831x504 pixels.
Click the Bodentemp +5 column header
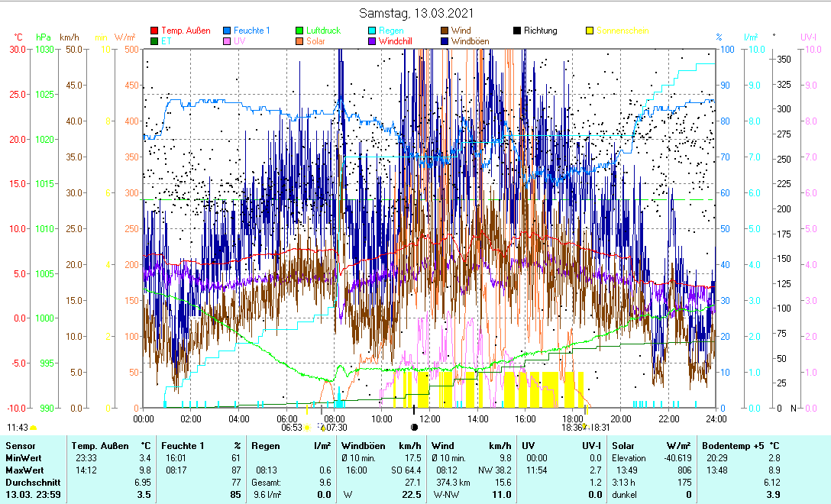732,445
